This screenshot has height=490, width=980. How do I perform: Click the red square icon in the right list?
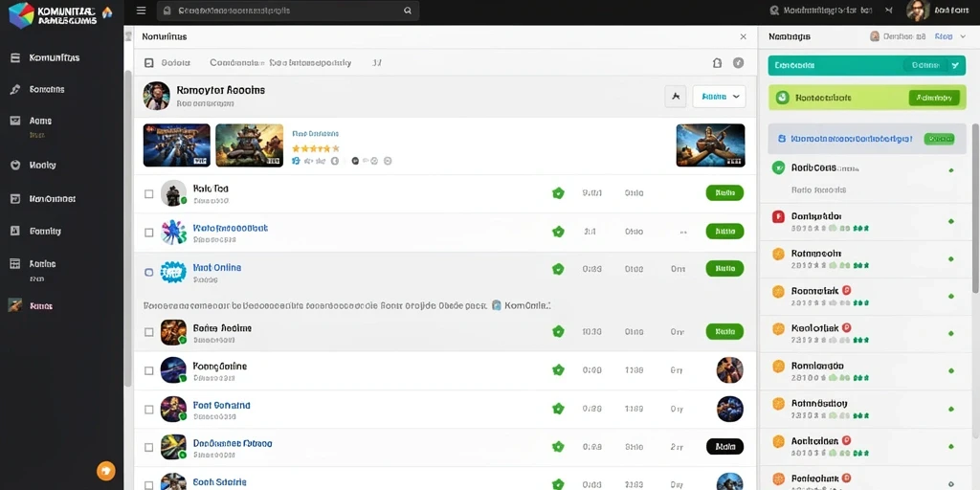778,217
